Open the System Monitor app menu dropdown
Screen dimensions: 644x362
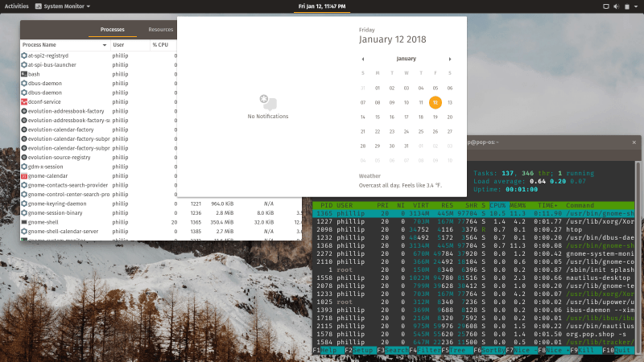(89, 6)
